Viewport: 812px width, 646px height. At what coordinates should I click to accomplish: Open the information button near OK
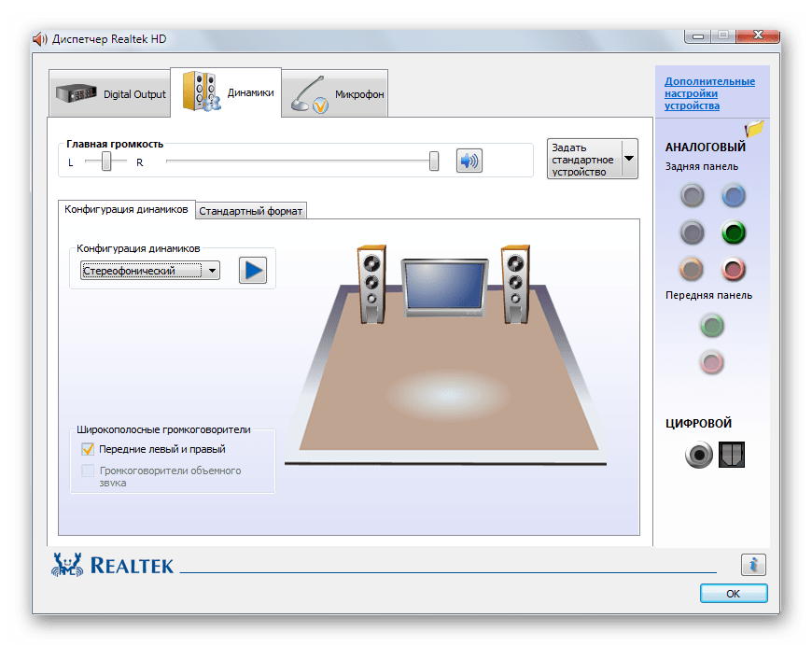click(753, 565)
